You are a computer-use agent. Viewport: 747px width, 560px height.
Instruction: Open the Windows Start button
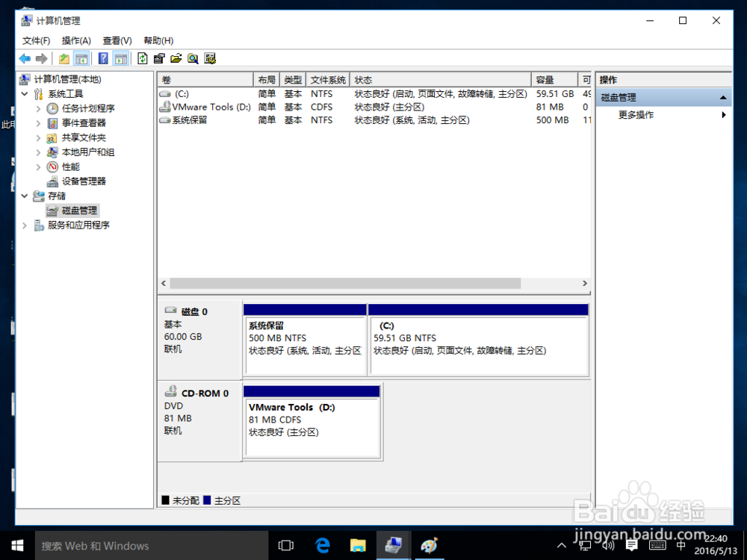click(x=17, y=546)
